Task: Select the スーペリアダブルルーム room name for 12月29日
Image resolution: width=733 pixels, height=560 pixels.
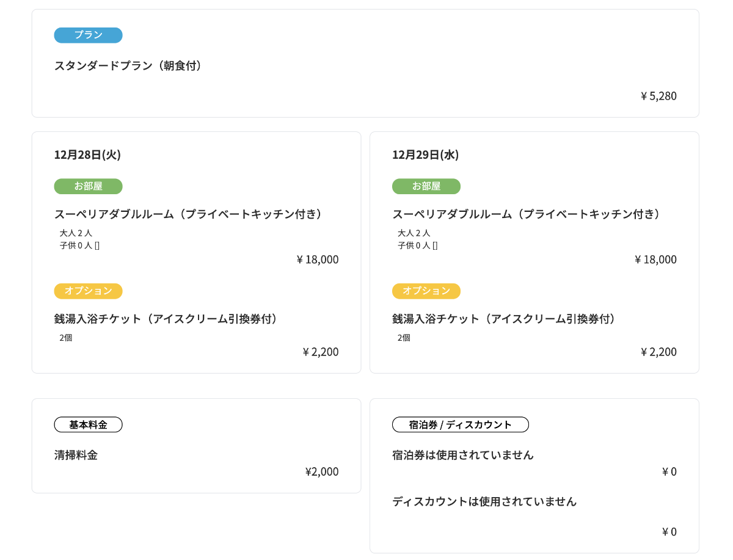Action: (526, 214)
